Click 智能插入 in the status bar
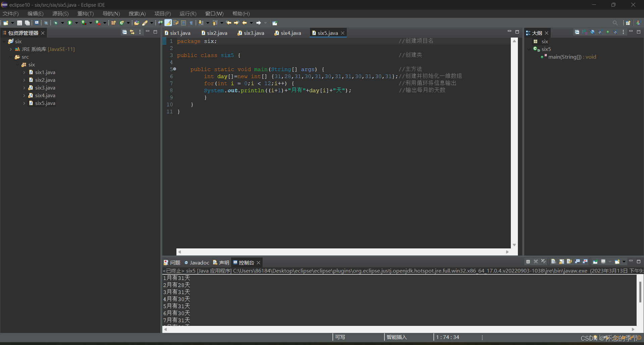The image size is (644, 345). click(397, 337)
